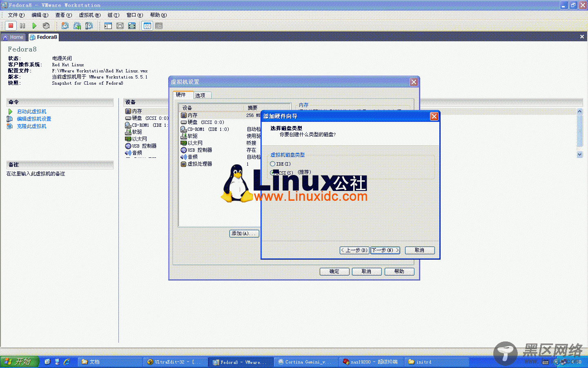The image size is (588, 368).
Task: Open the 查看(V) menu
Action: coord(64,15)
